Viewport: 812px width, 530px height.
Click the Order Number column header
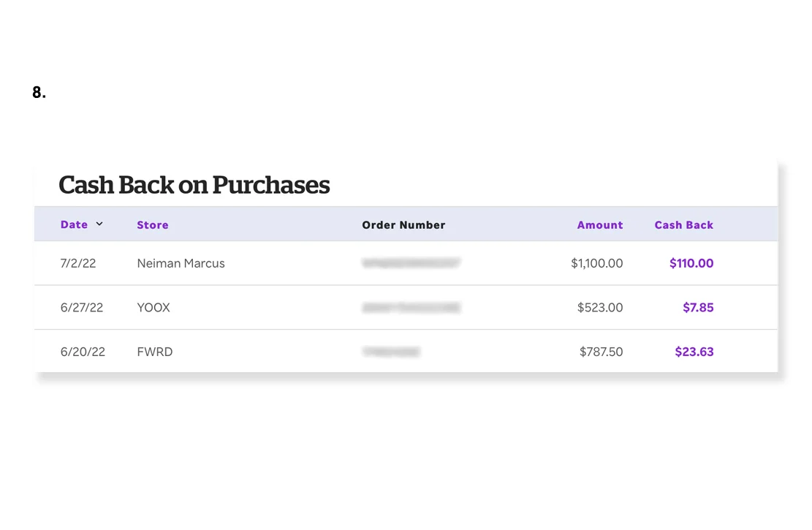[x=403, y=224]
